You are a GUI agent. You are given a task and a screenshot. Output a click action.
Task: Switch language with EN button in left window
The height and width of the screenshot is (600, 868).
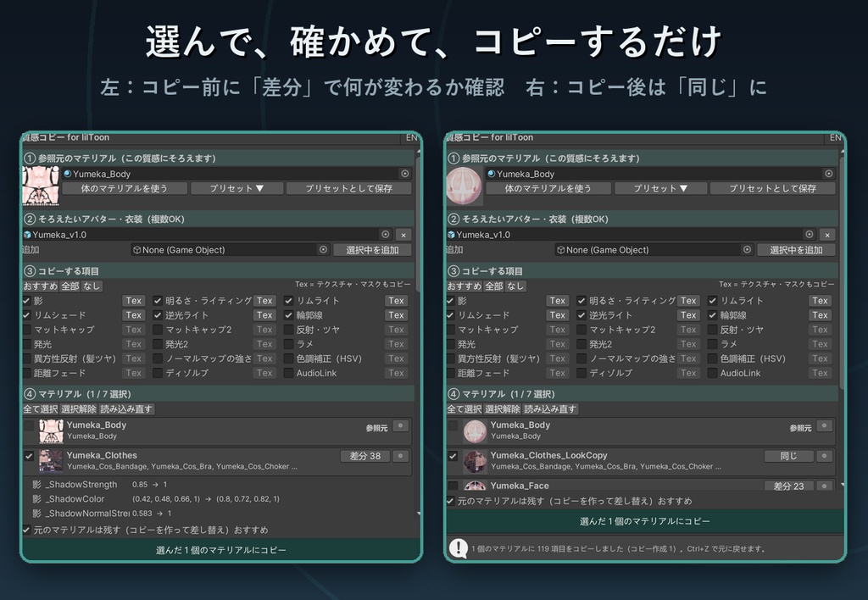[x=411, y=138]
